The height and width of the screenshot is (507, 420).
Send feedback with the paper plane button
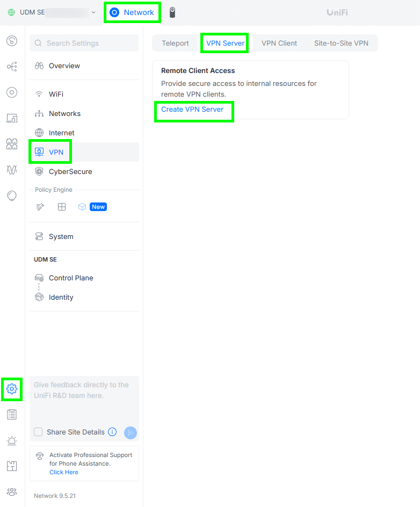pyautogui.click(x=131, y=432)
